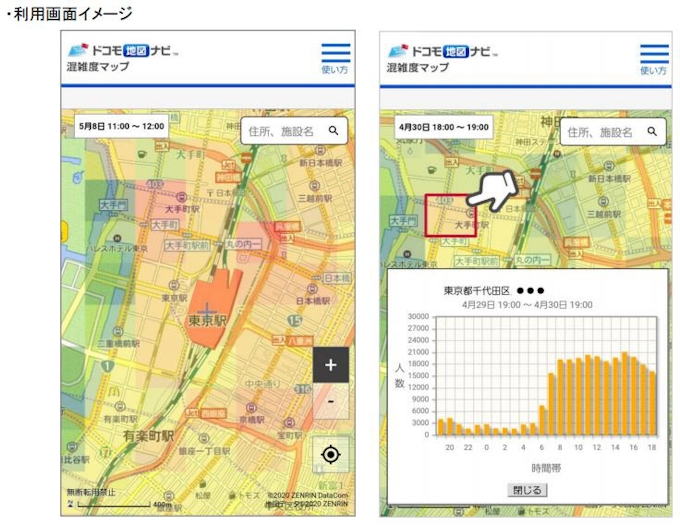Select 有楽町駅 on the left map
Image resolution: width=680 pixels, height=525 pixels.
(148, 436)
